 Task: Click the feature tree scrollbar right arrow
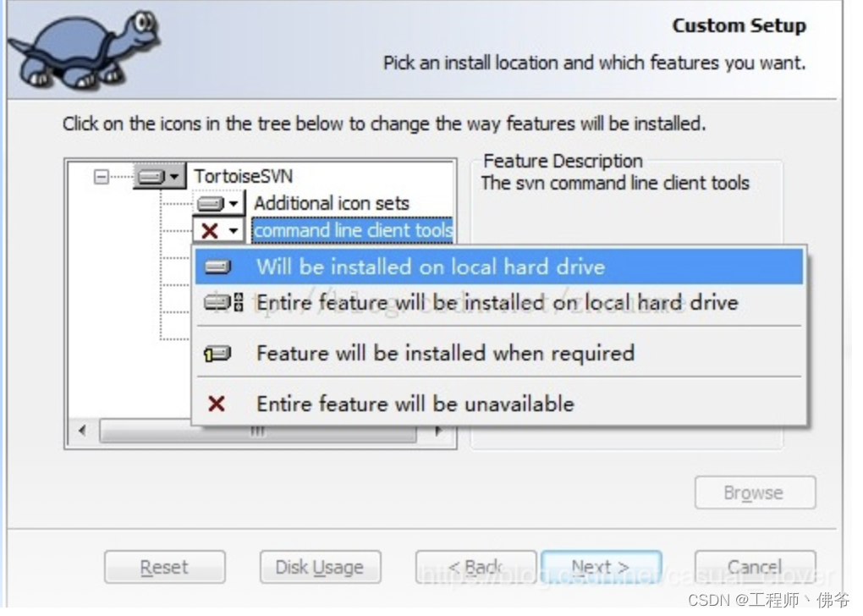tap(438, 431)
